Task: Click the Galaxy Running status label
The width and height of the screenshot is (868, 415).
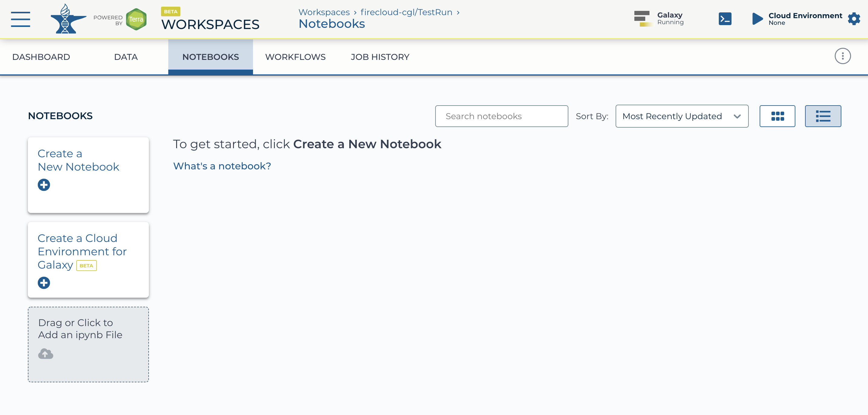Action: (x=670, y=18)
